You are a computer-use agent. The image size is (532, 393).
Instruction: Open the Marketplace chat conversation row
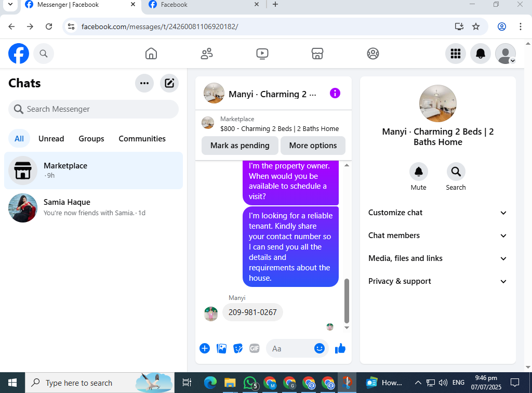[94, 171]
